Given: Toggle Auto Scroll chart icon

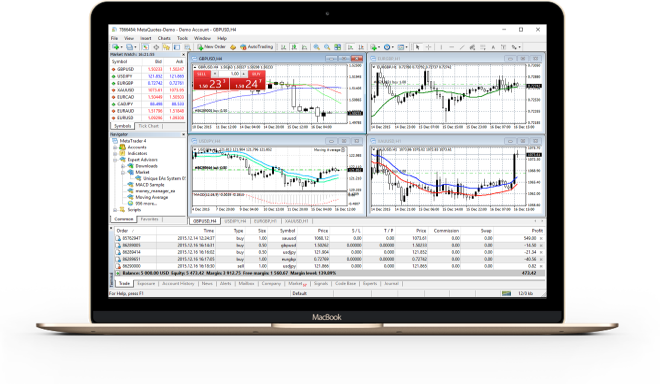Looking at the screenshot, I should pyautogui.click(x=351, y=47).
